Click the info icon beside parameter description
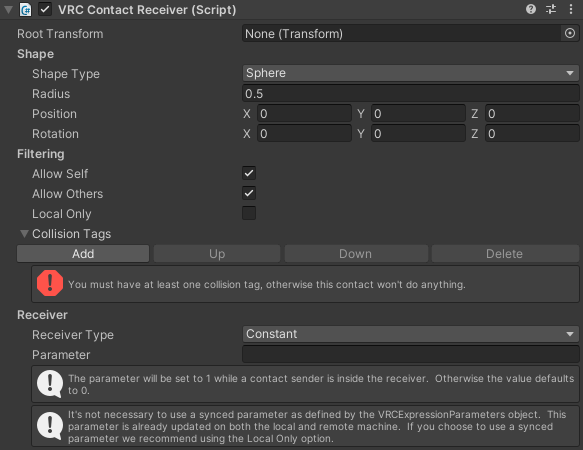Screen dimensions: 583x450 [50, 384]
